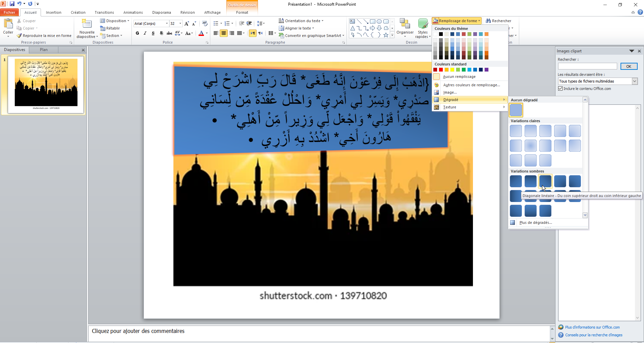Screen dimensions: 644x343
Task: Open font color dropdown arrow
Action: click(x=207, y=33)
